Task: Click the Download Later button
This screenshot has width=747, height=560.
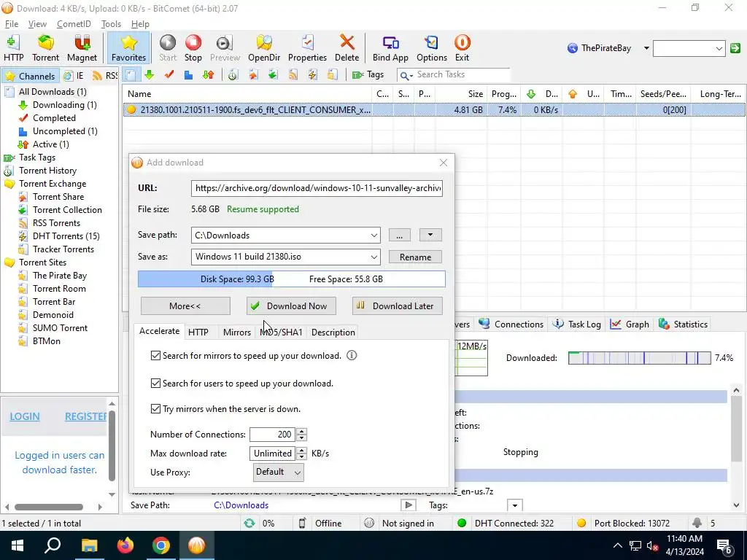Action: pyautogui.click(x=398, y=306)
